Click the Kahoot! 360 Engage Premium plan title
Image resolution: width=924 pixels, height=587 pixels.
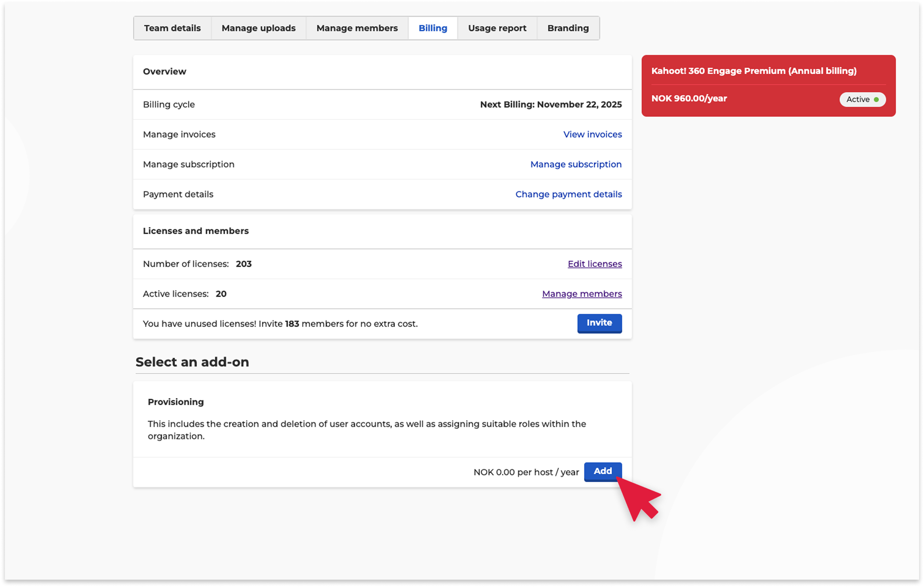click(754, 71)
